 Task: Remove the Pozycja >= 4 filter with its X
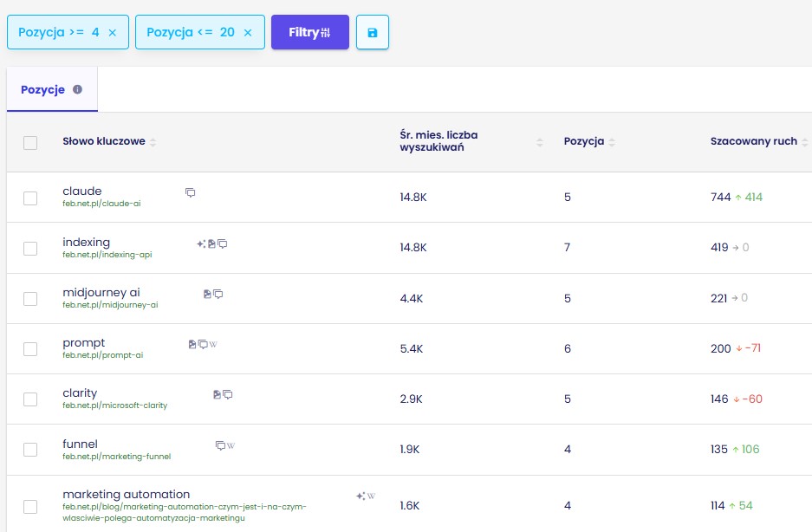tap(113, 33)
